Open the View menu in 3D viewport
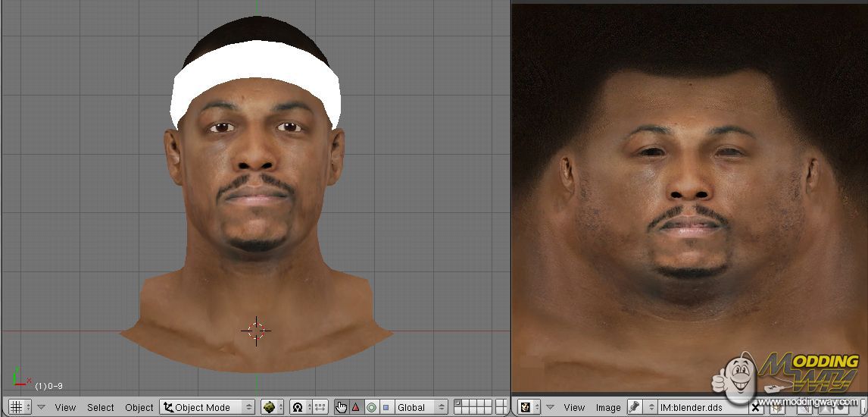The height and width of the screenshot is (417, 868). click(x=65, y=407)
